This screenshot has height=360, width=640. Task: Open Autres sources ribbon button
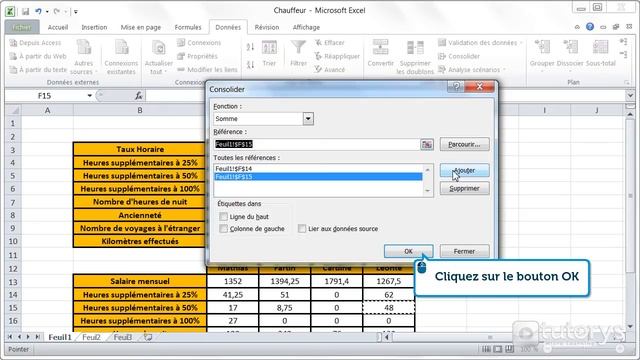pos(84,57)
